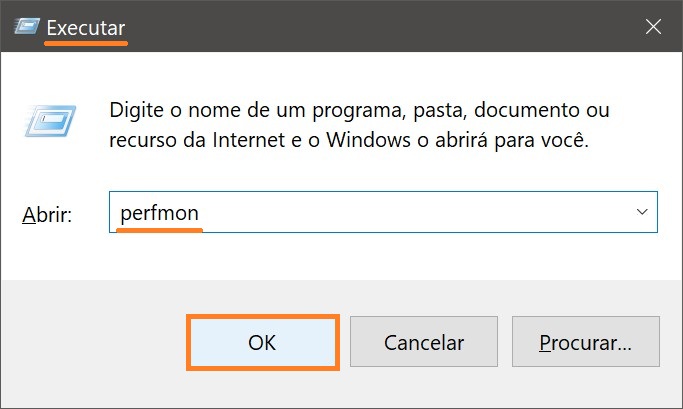Click the large Run program icon beside the description
Viewport: 683px width, 409px height.
(50, 121)
